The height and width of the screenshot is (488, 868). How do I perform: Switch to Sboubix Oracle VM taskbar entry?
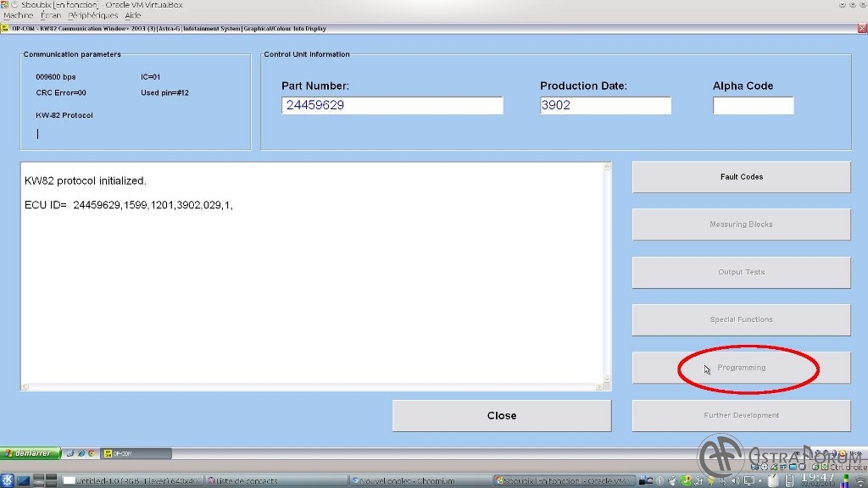[565, 481]
